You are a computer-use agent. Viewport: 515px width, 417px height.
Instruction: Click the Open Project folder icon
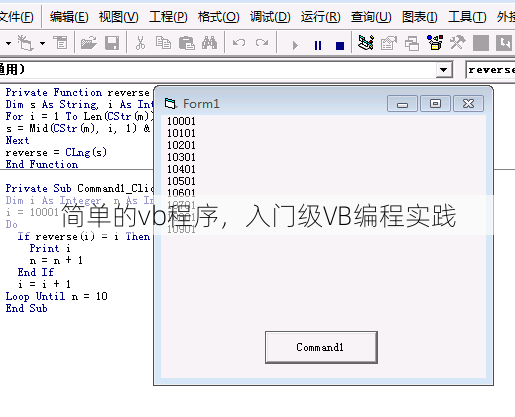click(x=89, y=43)
